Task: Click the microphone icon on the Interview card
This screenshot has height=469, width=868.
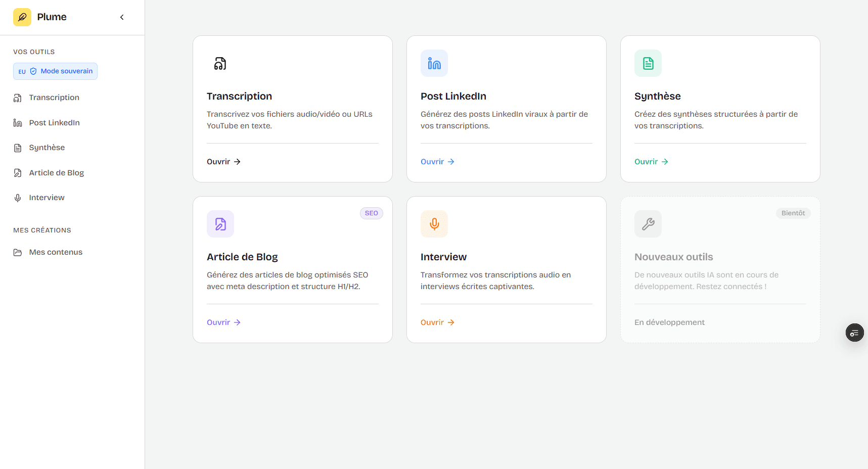Action: coord(434,224)
